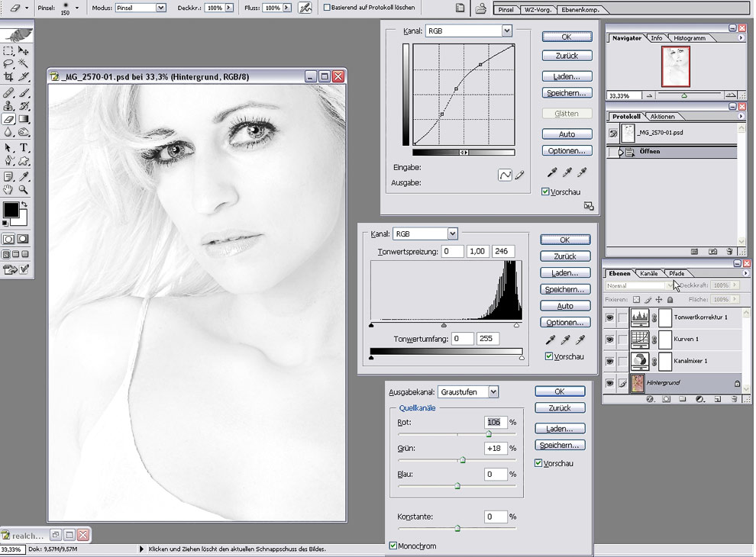Swap foreground and background colors
The height and width of the screenshot is (557, 756).
(x=24, y=204)
